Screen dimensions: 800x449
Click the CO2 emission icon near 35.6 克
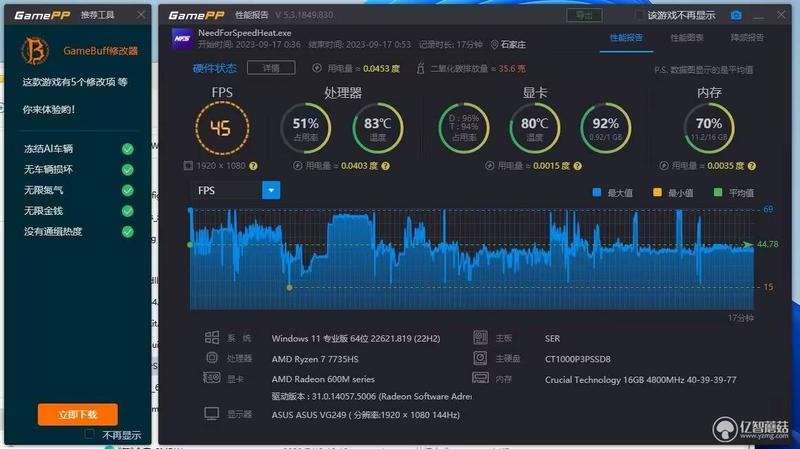click(420, 68)
